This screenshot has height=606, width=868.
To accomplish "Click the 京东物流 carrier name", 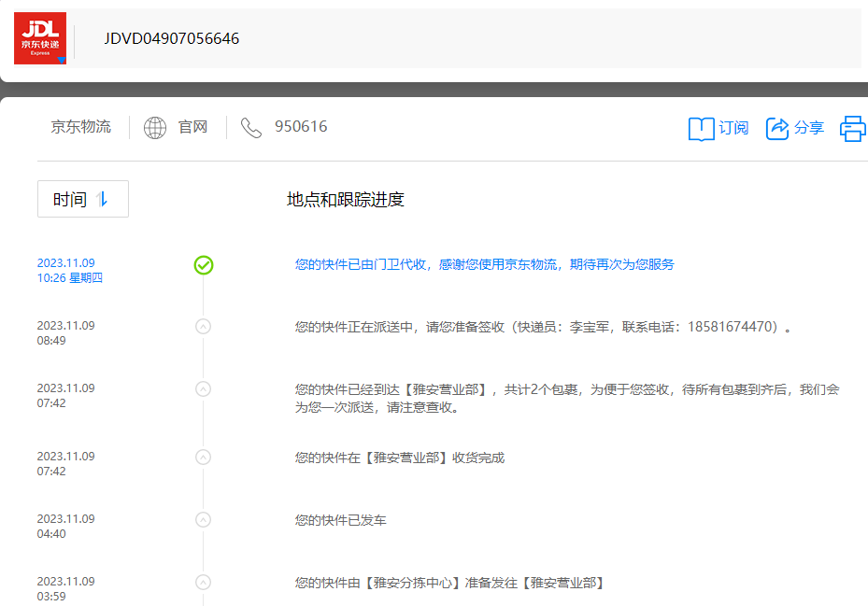I will 81,127.
